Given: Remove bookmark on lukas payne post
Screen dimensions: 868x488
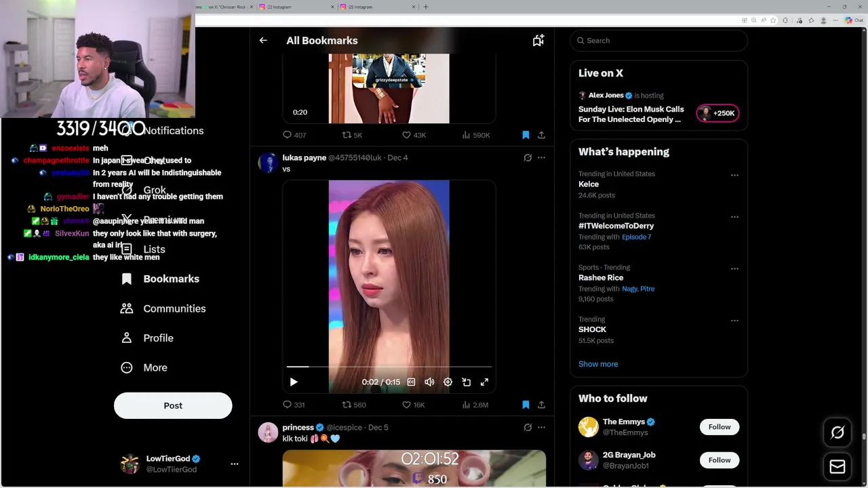Looking at the screenshot, I should (526, 405).
